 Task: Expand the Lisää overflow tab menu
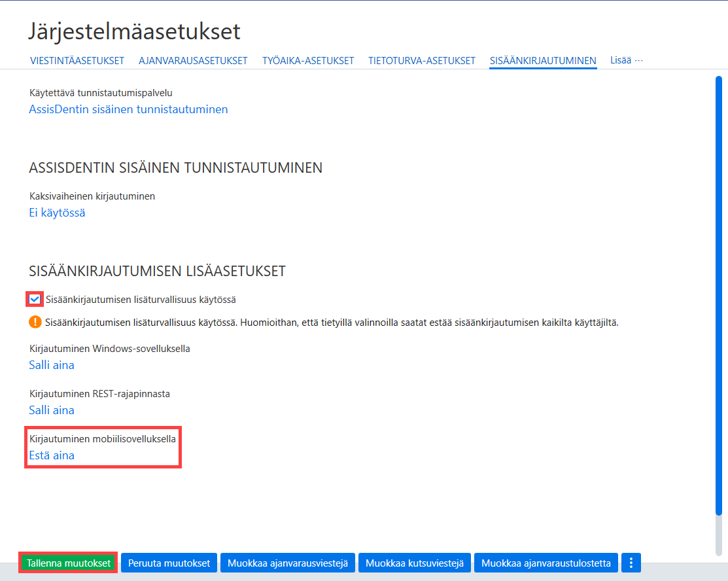tap(627, 60)
